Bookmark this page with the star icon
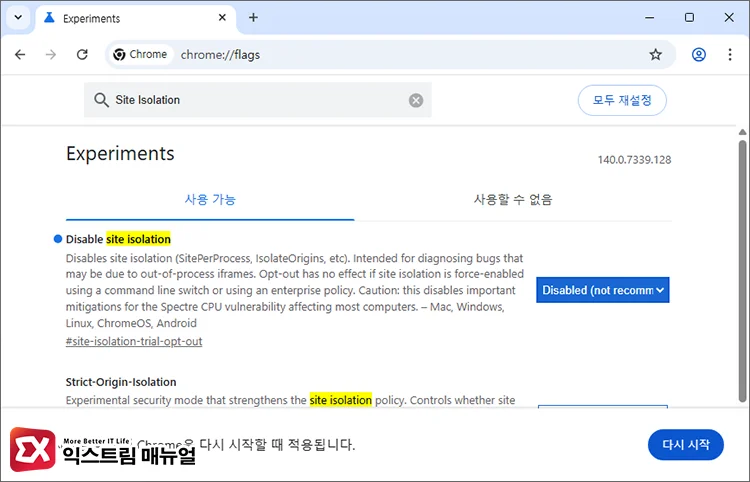The image size is (750, 482). coord(655,55)
